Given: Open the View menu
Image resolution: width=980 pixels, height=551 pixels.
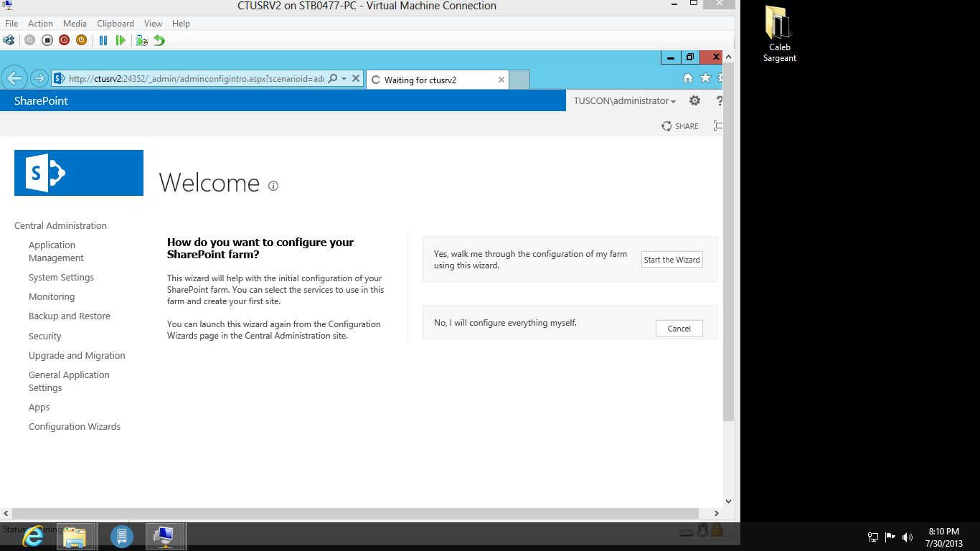Looking at the screenshot, I should click(153, 24).
